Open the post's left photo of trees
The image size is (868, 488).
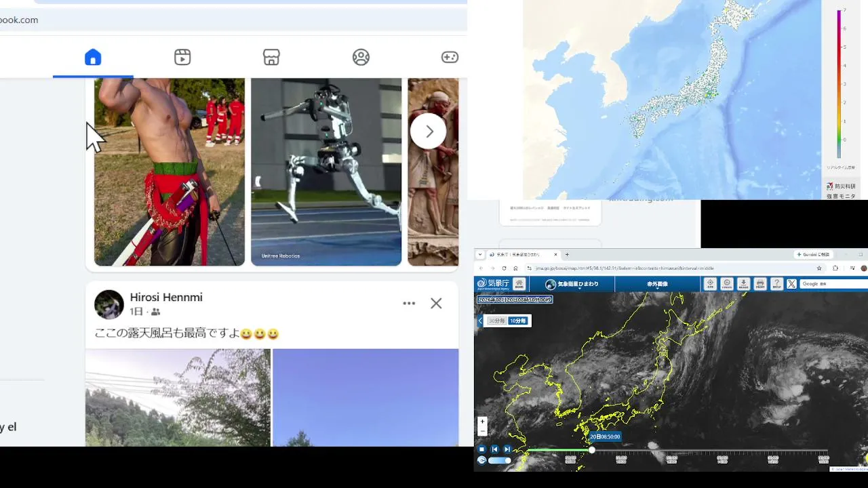coord(178,398)
